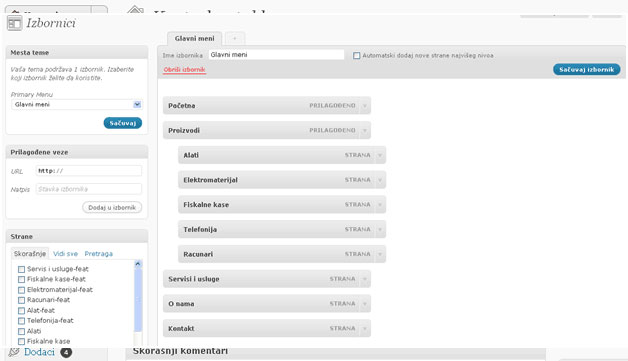Image resolution: width=628 pixels, height=361 pixels.
Task: Select the Kontakt menu item bar
Action: pos(267,329)
